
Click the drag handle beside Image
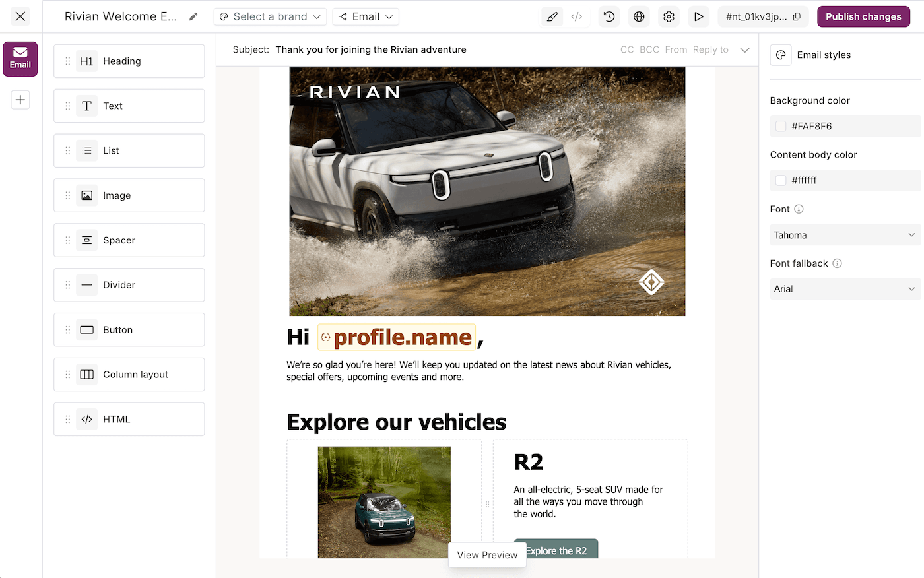[67, 195]
